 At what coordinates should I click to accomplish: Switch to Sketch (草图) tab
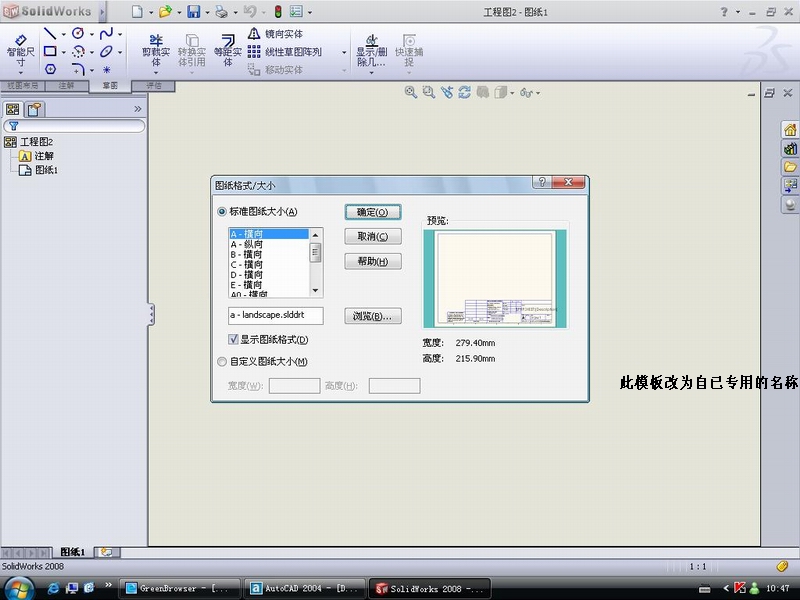[x=110, y=86]
